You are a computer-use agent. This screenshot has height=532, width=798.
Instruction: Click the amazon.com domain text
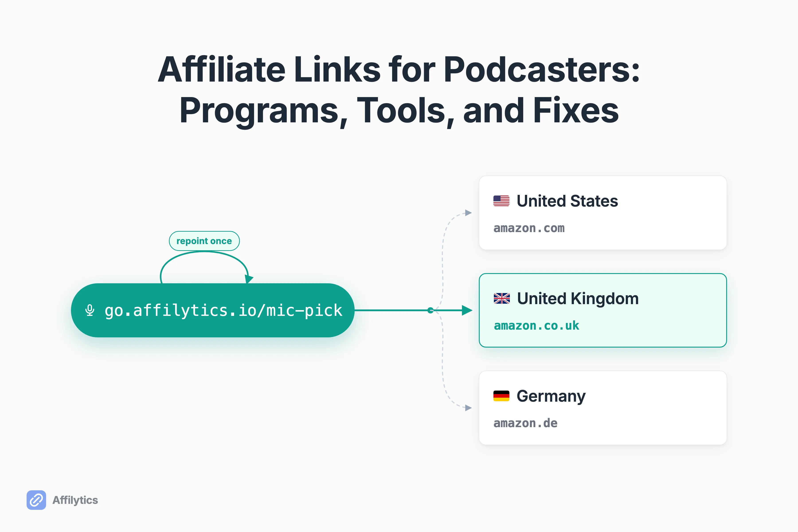coord(529,228)
